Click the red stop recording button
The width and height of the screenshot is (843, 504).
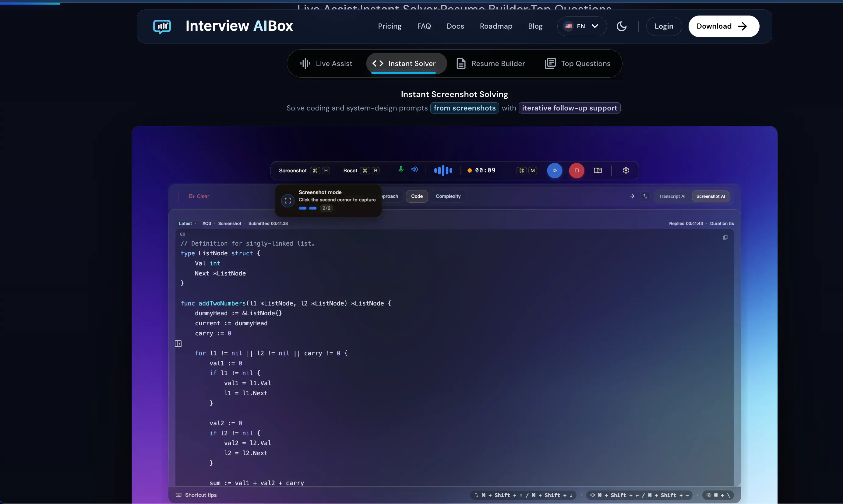click(576, 170)
